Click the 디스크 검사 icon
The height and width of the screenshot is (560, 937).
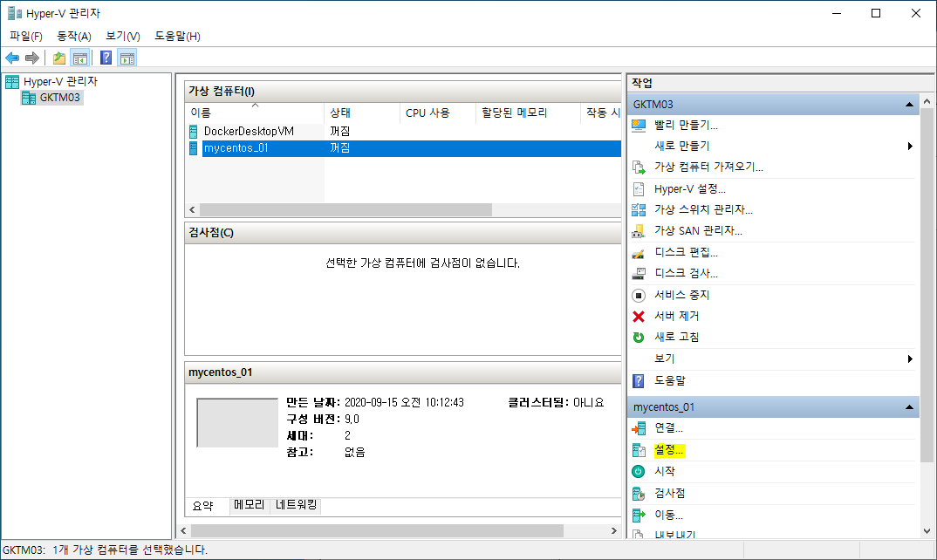[639, 274]
